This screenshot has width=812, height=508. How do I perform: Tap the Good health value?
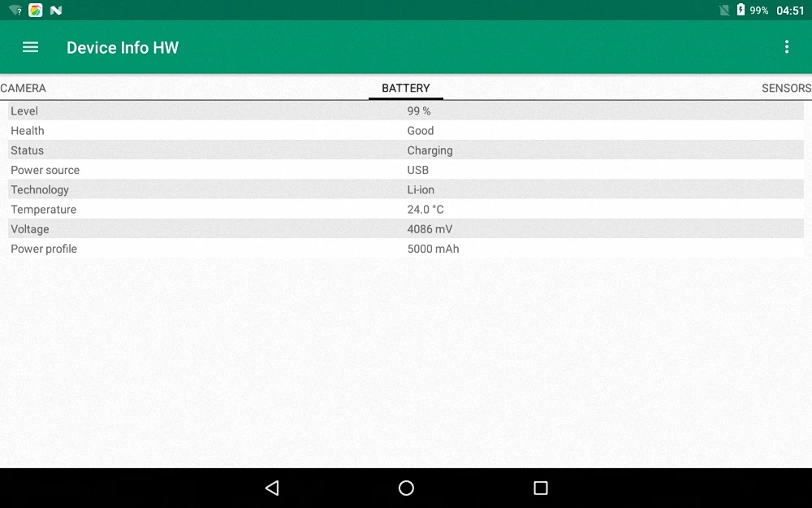coord(421,131)
